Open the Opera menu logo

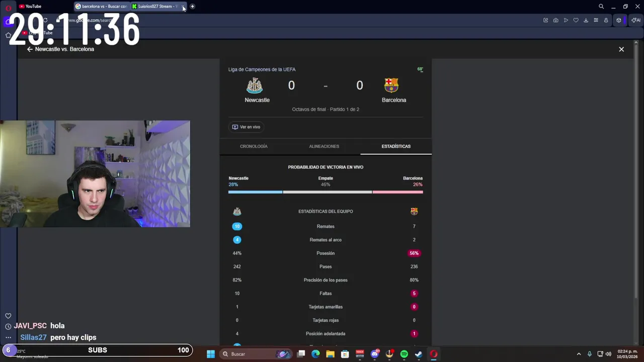(x=8, y=8)
